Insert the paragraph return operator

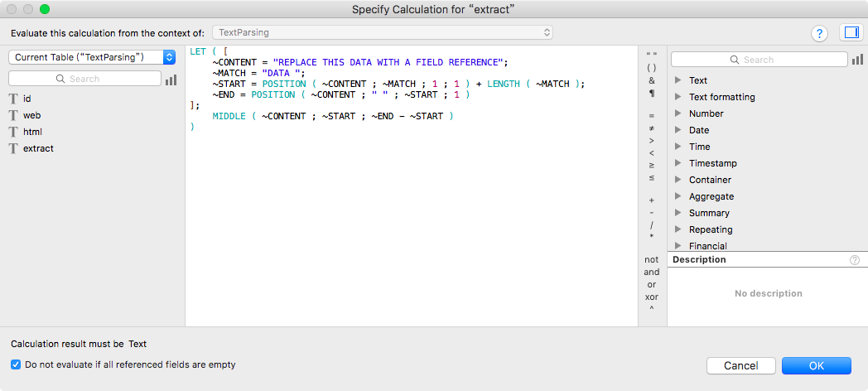point(652,93)
